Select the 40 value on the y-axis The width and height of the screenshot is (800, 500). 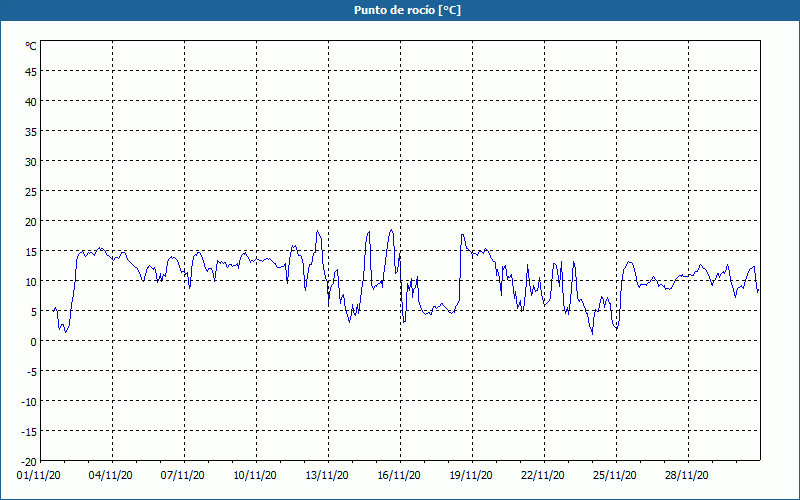click(x=31, y=102)
